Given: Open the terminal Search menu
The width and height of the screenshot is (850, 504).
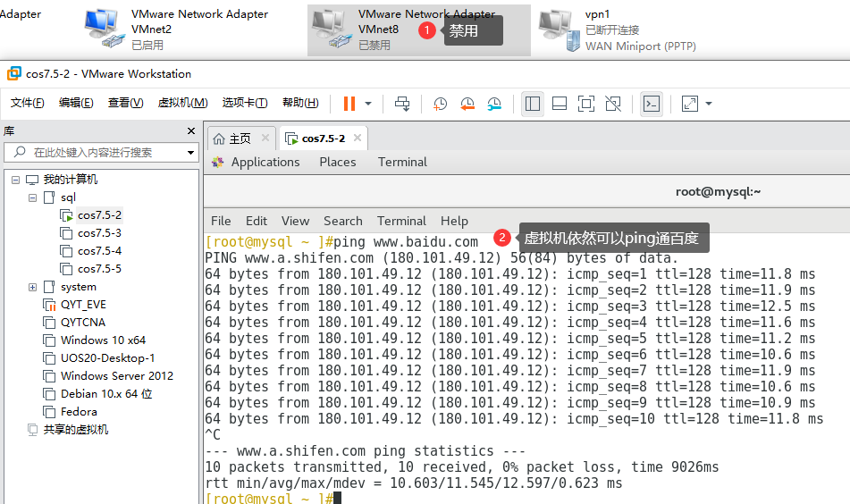Looking at the screenshot, I should [x=342, y=221].
